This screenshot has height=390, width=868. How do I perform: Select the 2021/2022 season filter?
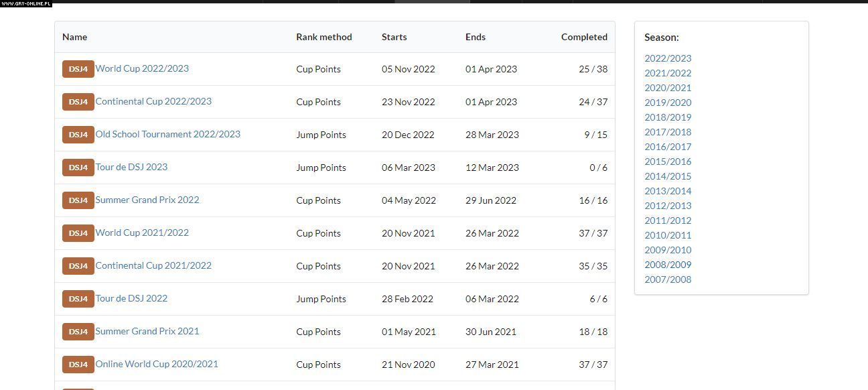click(x=668, y=73)
